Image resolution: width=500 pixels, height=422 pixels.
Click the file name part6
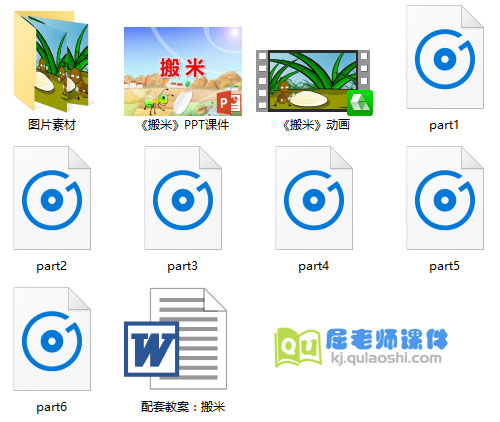click(52, 407)
